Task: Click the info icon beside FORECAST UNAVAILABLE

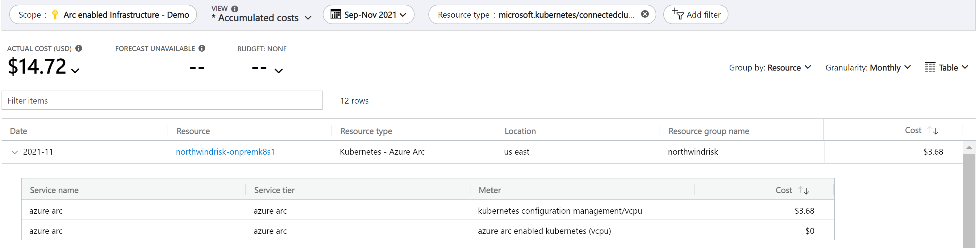Action: pos(202,48)
